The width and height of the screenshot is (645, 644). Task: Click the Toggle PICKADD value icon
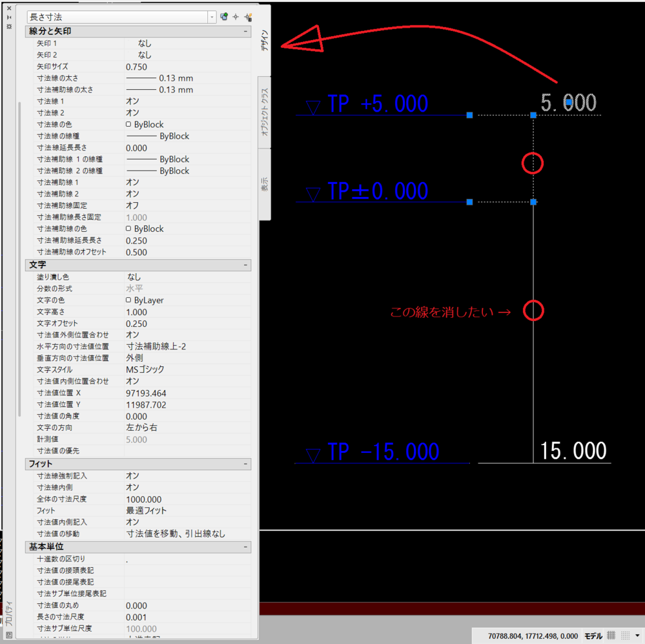224,17
